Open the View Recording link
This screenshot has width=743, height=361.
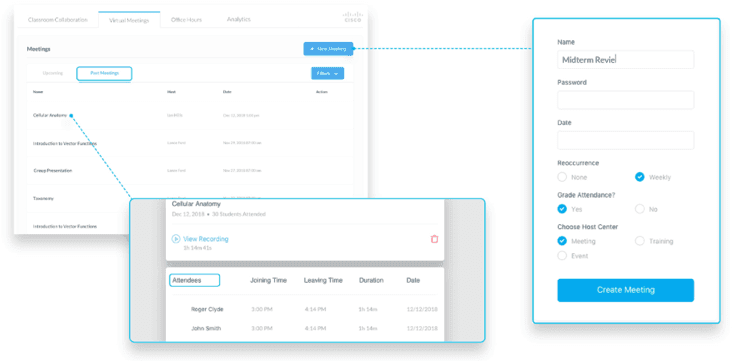tap(206, 239)
